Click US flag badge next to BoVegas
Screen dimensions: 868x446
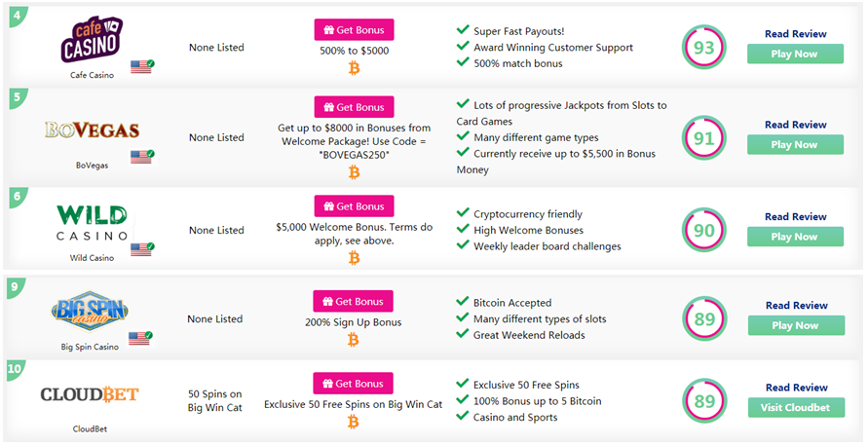(142, 157)
